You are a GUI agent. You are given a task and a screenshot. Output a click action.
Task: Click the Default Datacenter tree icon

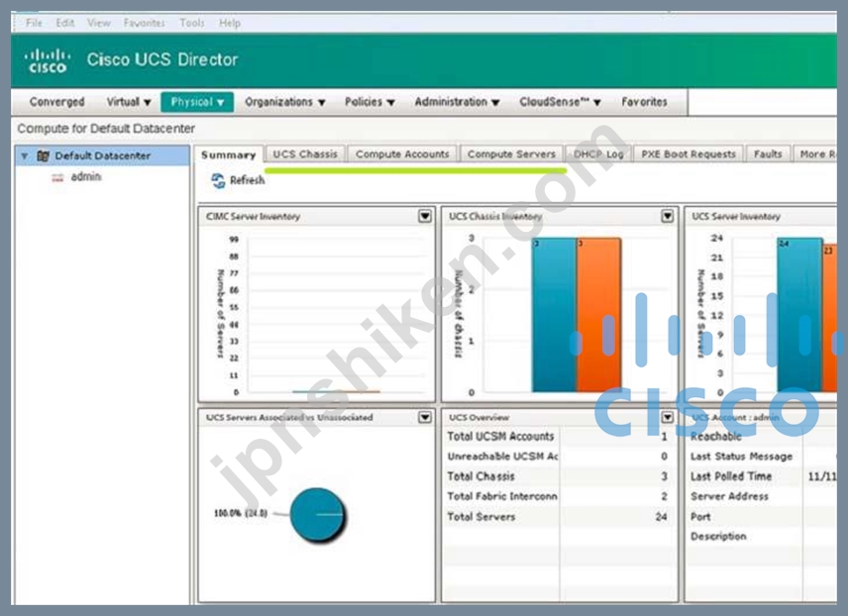pyautogui.click(x=43, y=155)
